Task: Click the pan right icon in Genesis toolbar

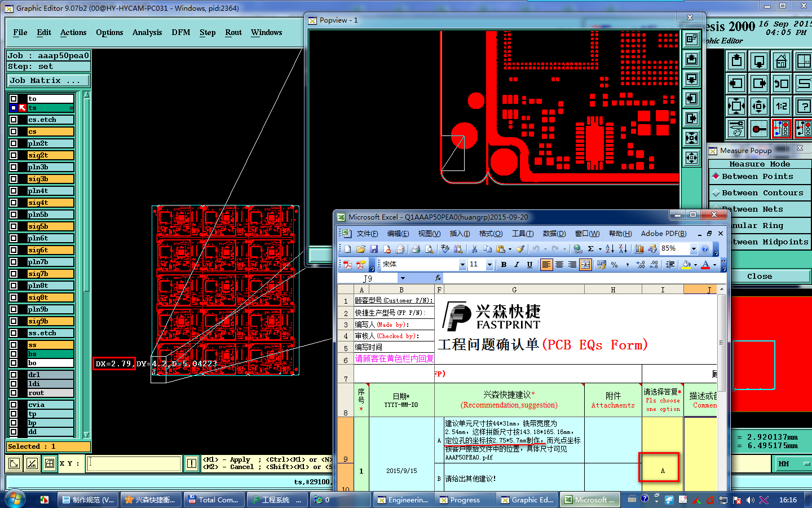Action: tap(759, 84)
